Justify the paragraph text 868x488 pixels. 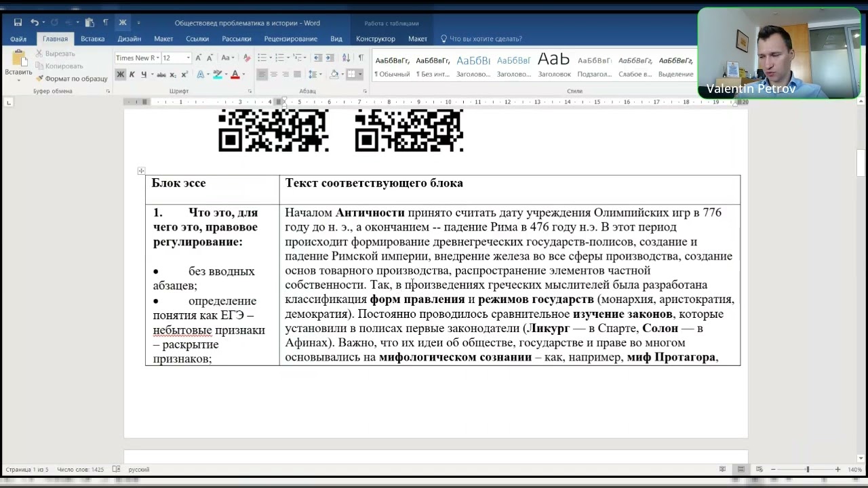click(x=297, y=75)
